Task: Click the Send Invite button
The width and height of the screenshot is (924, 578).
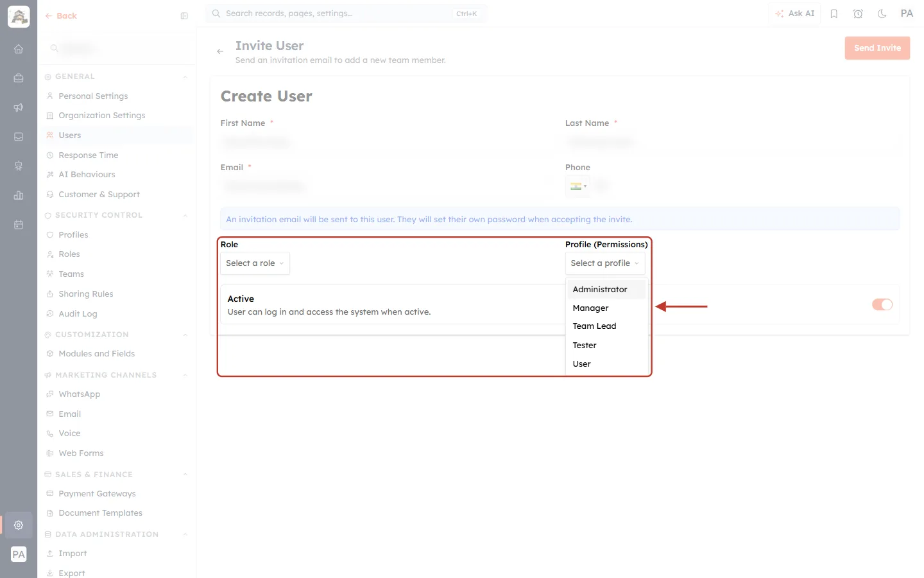Action: [x=877, y=48]
